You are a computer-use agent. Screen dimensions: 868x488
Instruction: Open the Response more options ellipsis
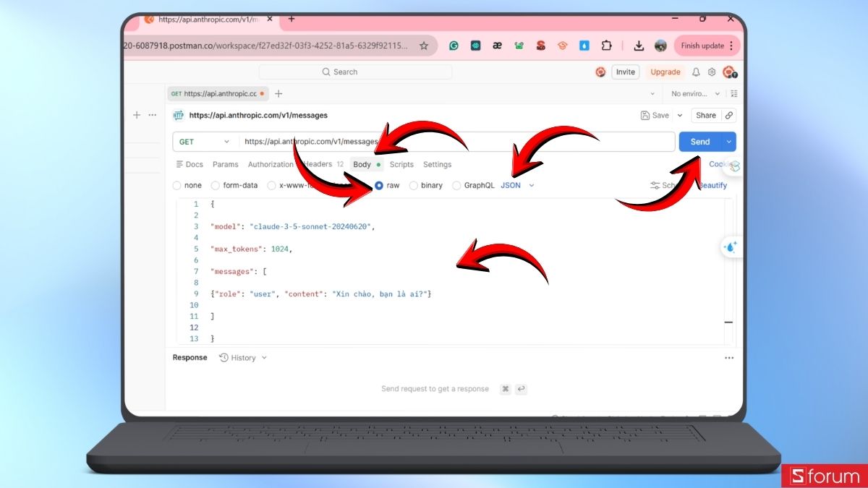728,358
